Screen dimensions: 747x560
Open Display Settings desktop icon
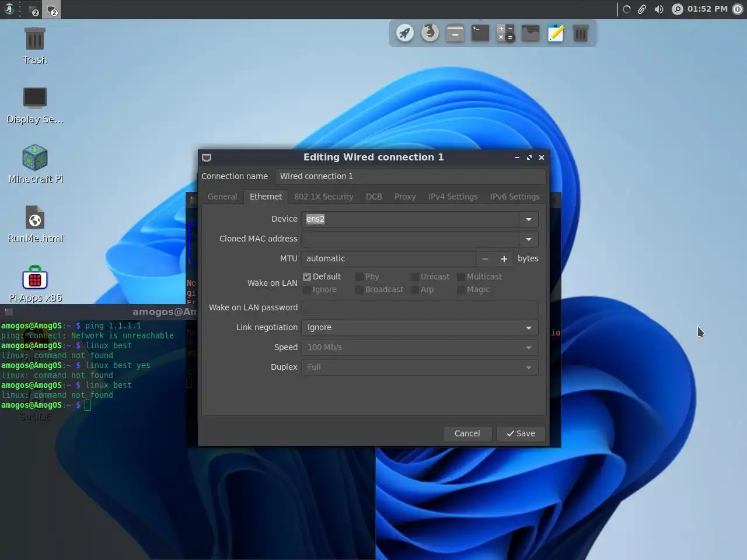tap(35, 105)
